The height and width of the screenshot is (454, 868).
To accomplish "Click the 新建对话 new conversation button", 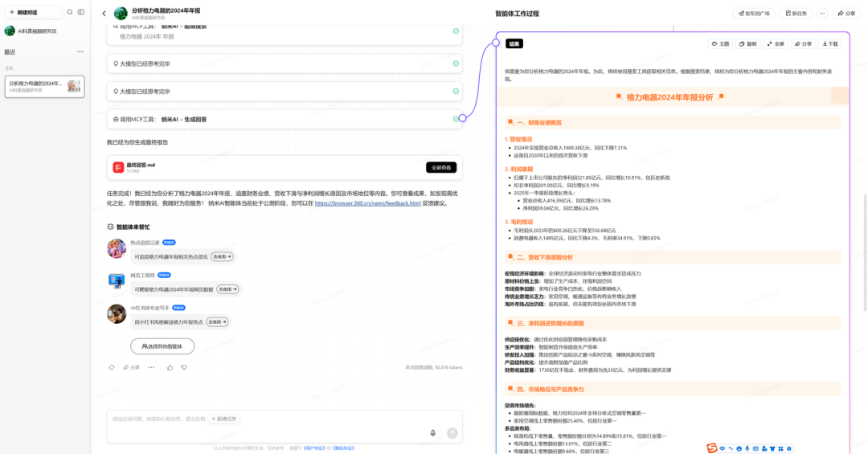I will 33,12.
